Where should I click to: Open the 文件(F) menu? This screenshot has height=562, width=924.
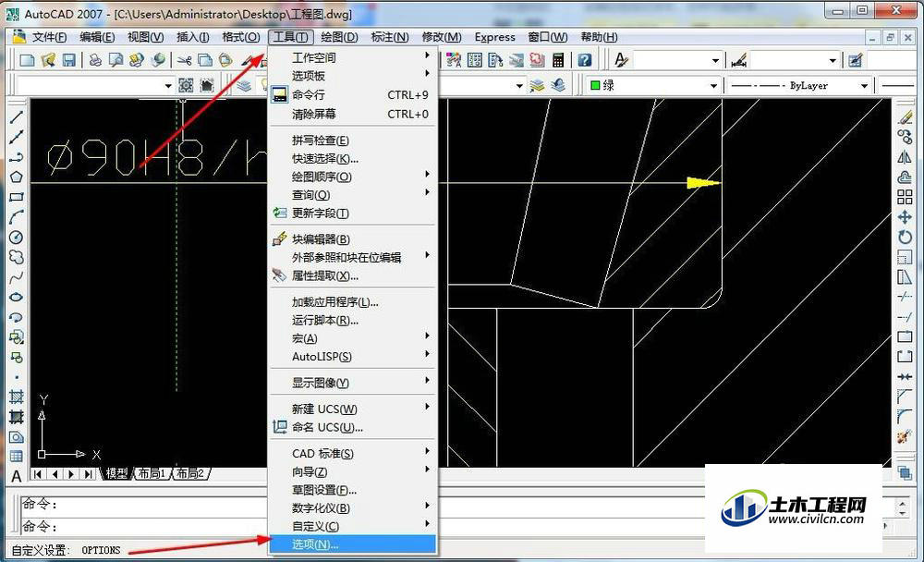click(49, 37)
